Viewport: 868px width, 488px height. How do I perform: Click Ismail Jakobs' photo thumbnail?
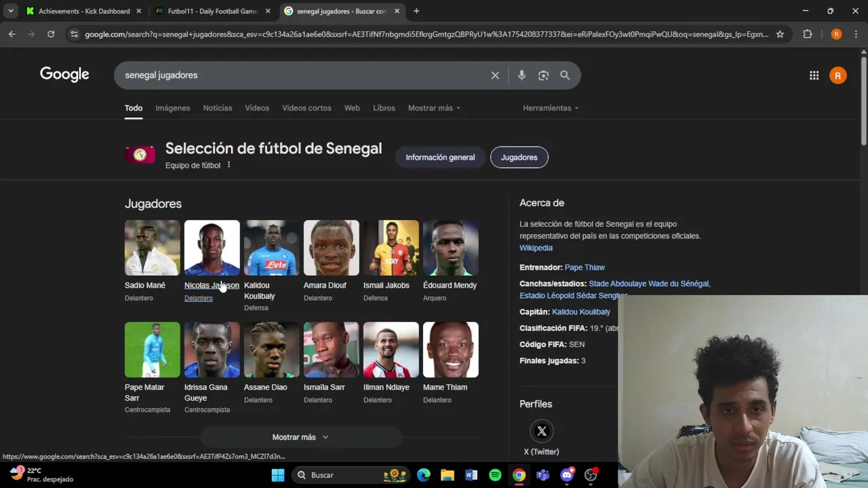391,247
